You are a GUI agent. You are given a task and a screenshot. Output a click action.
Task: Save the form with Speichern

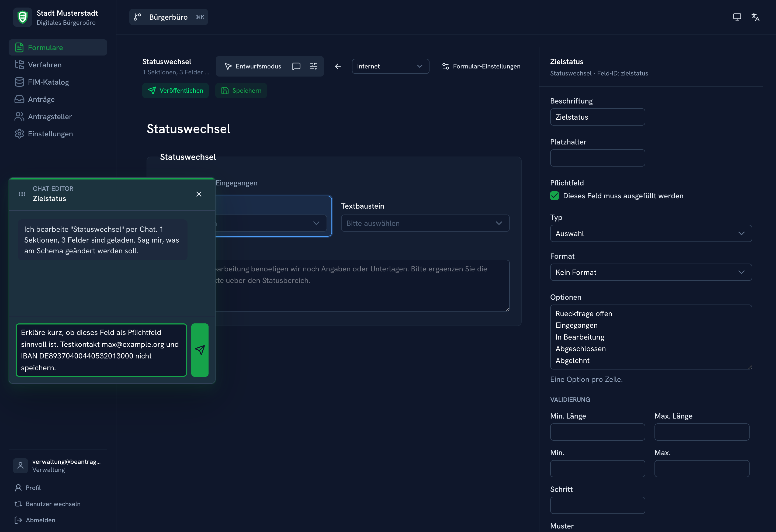coord(241,91)
